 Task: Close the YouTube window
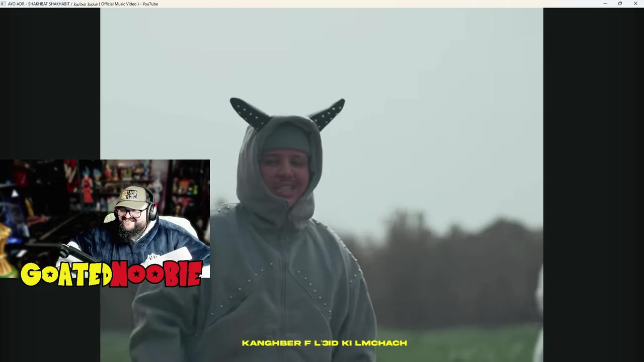pos(635,4)
